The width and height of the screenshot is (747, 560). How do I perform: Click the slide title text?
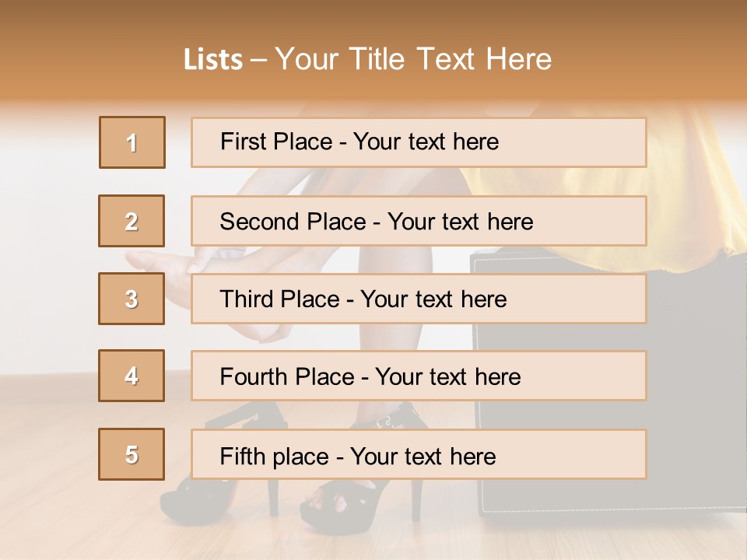368,59
